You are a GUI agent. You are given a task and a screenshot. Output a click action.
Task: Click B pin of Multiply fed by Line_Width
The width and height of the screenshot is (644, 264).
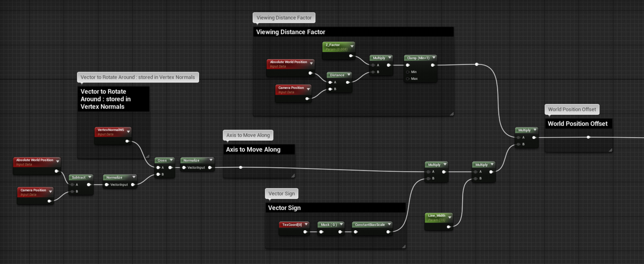click(476, 178)
